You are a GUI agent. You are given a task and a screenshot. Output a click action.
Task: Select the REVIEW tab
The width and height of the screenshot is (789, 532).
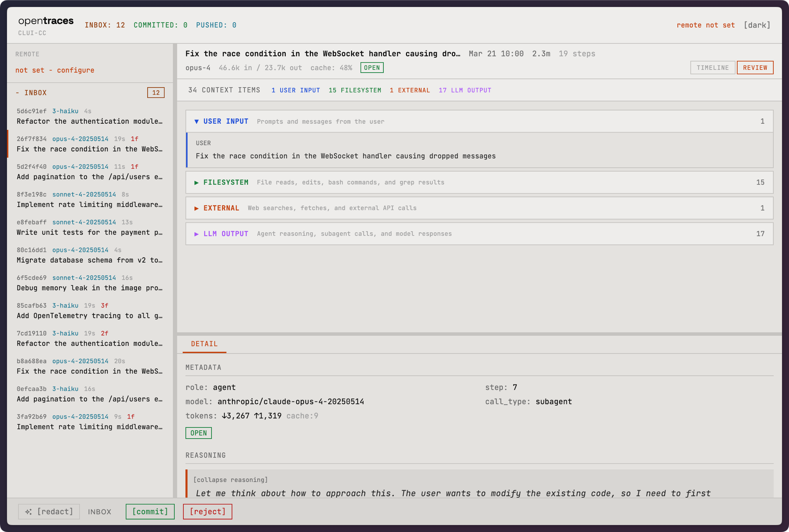755,67
